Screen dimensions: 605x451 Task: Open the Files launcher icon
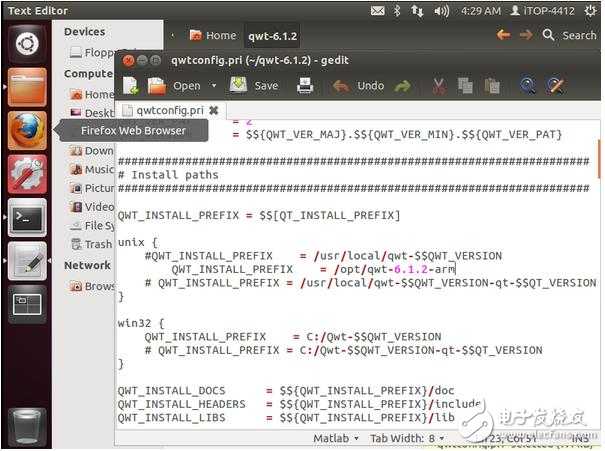pyautogui.click(x=27, y=87)
